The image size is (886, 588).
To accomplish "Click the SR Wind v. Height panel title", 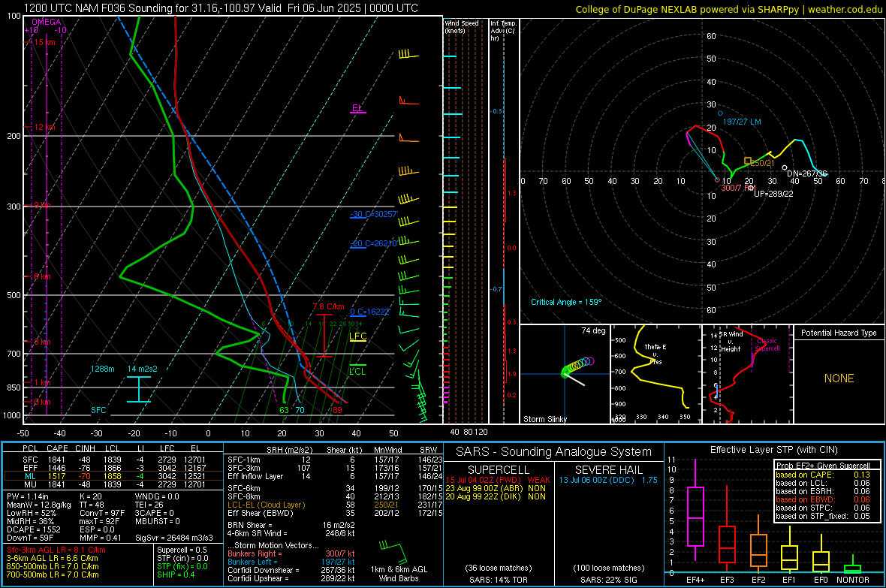I will coord(731,342).
